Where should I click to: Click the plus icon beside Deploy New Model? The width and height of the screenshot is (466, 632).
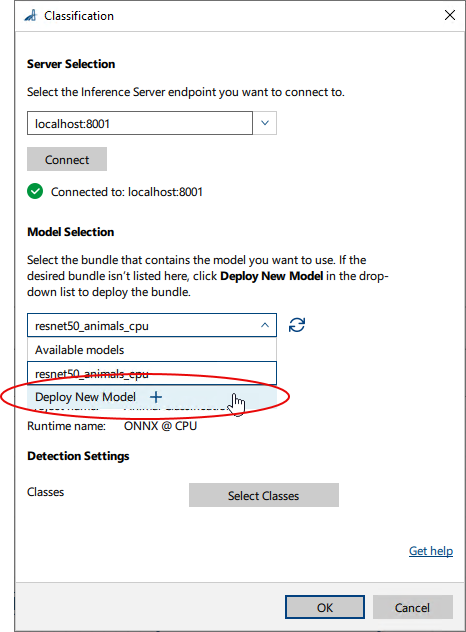tap(156, 397)
